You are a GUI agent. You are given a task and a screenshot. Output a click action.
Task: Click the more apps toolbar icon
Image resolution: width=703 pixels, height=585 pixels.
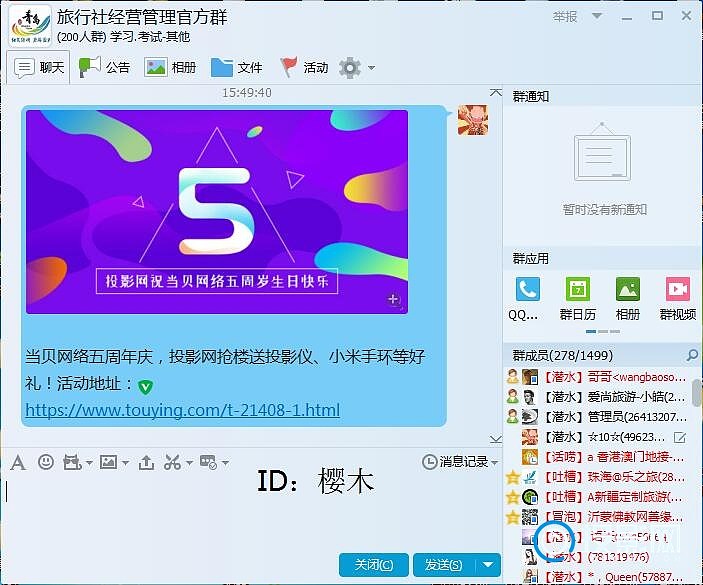click(x=208, y=462)
